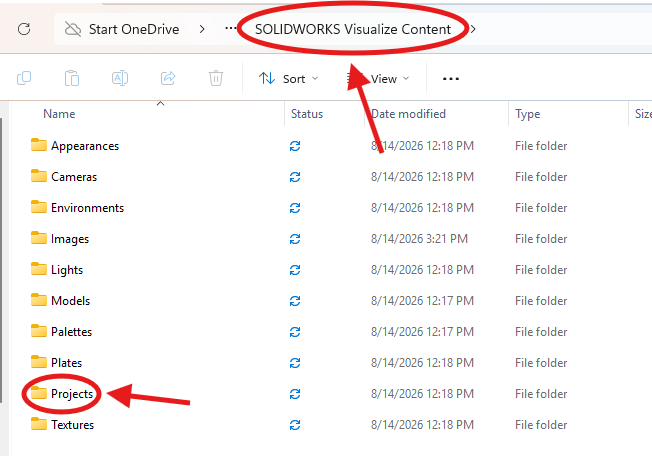Click the Images folder name
This screenshot has height=456, width=652.
pyautogui.click(x=70, y=239)
